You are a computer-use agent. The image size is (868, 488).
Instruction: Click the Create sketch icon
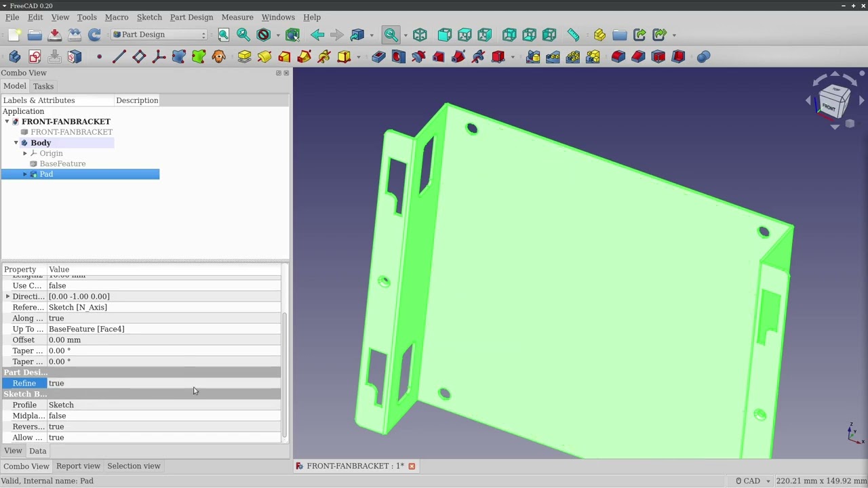[35, 57]
